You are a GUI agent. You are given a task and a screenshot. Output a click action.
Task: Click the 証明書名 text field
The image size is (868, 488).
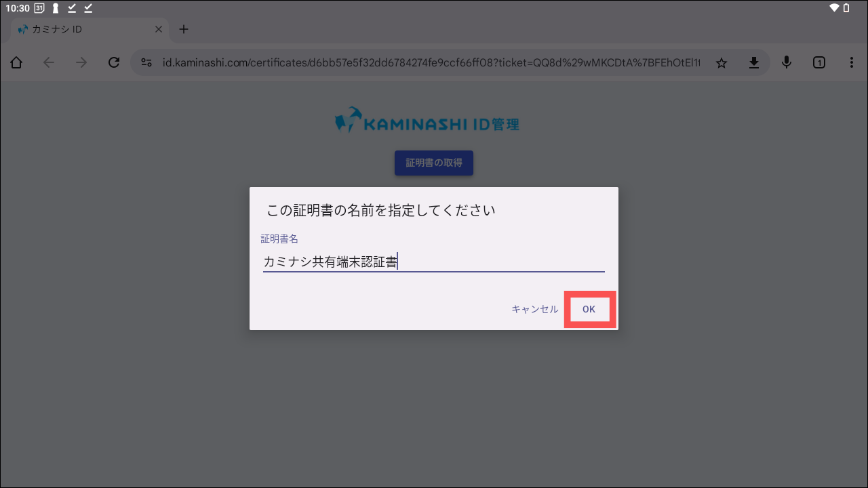[x=434, y=262]
